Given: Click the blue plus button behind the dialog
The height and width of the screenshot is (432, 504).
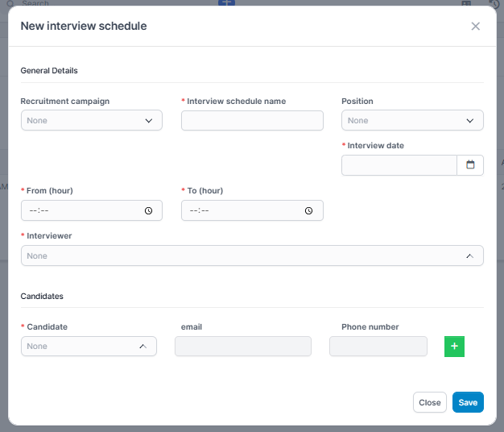Looking at the screenshot, I should (x=227, y=3).
